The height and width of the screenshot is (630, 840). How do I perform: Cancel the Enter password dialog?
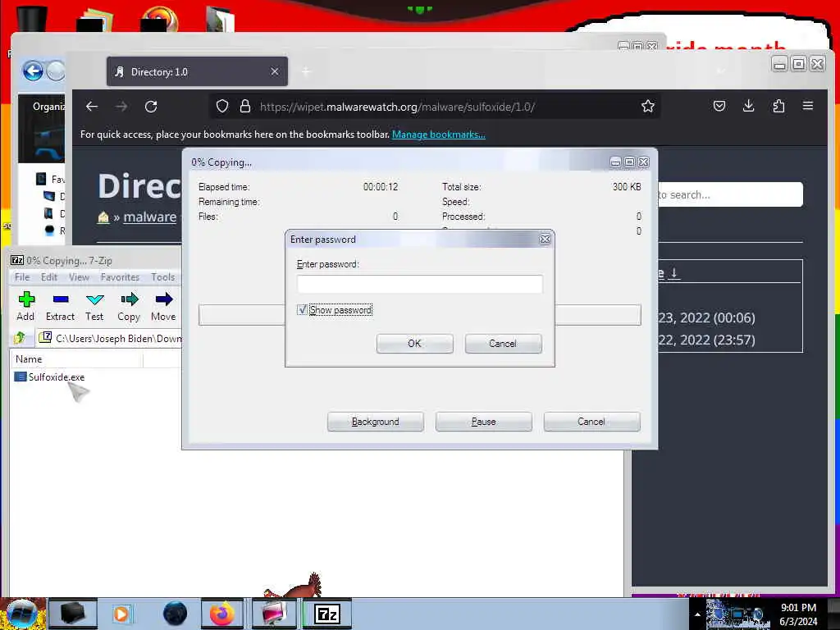click(x=503, y=344)
